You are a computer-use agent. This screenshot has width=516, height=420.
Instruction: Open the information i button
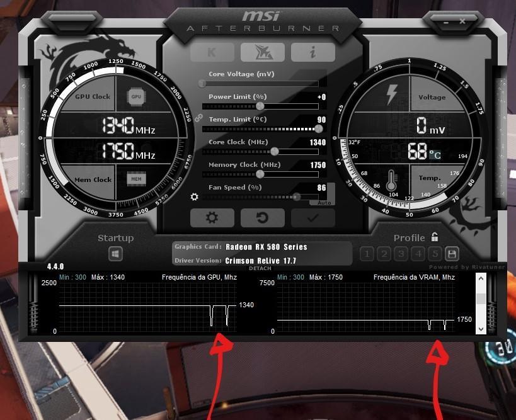[313, 52]
